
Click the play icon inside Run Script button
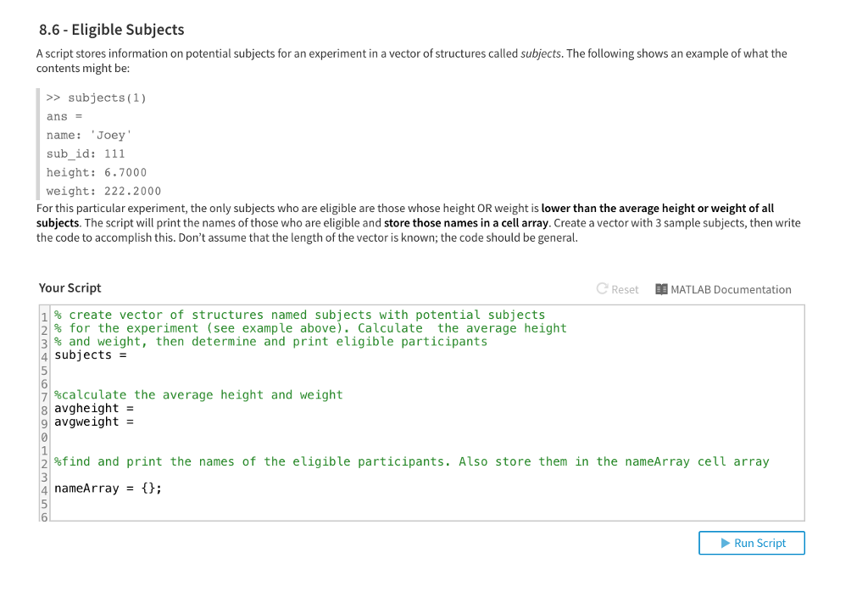click(723, 543)
